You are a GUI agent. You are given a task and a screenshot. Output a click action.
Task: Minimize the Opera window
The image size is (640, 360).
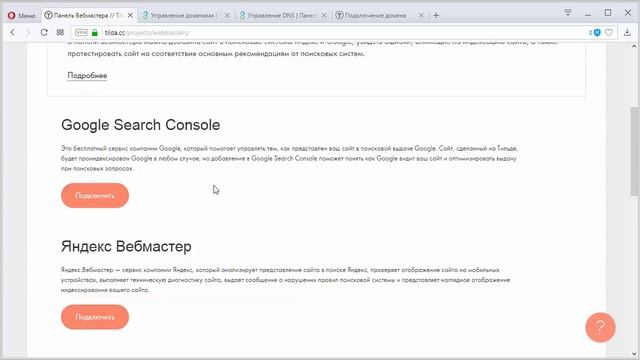click(x=588, y=13)
